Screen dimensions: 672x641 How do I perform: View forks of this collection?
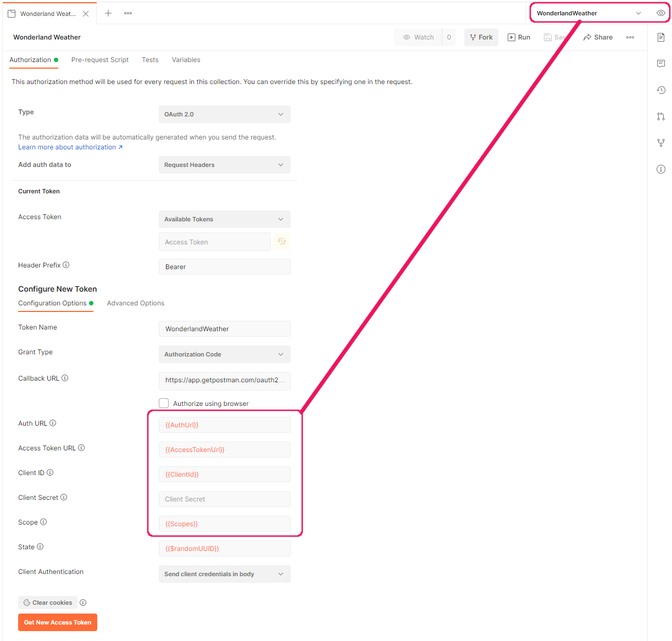pos(661,142)
